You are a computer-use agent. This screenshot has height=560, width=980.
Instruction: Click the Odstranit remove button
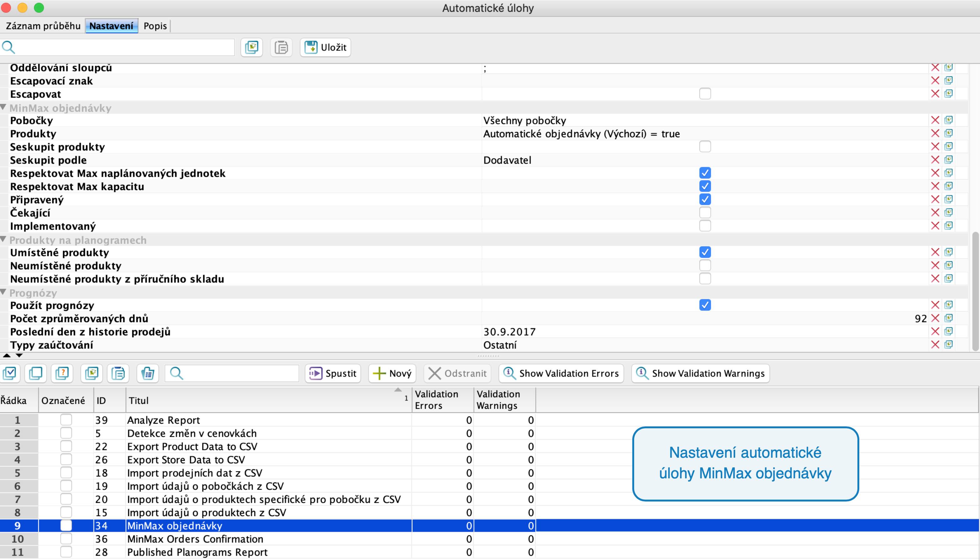(457, 373)
